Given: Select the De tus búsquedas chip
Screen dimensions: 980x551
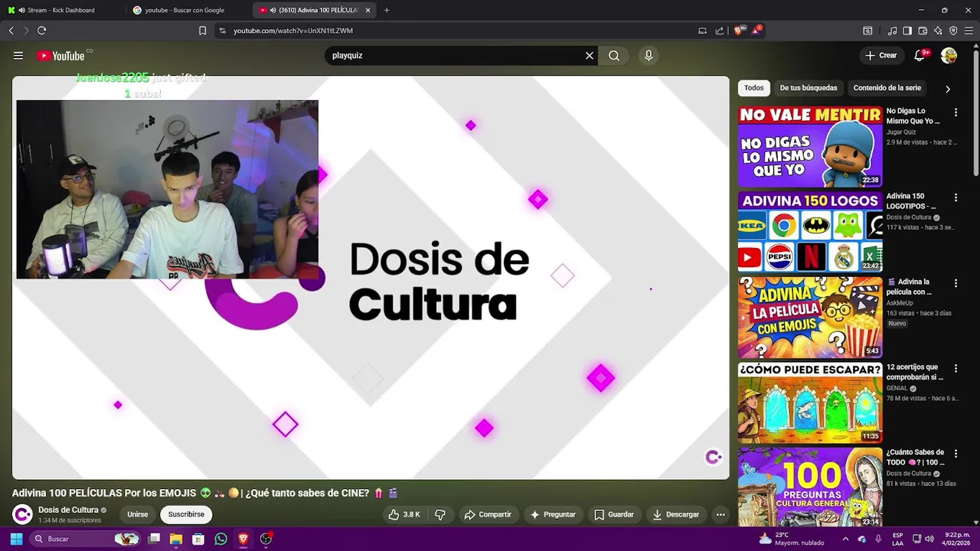Looking at the screenshot, I should point(808,88).
